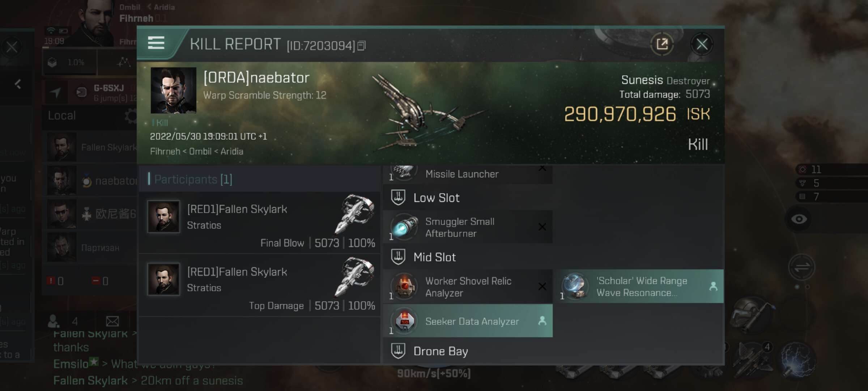Toggle the overview eye visibility icon

[x=799, y=219]
